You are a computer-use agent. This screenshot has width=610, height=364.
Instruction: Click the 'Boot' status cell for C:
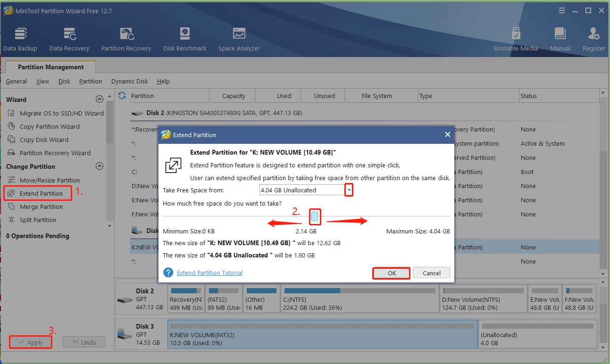tap(527, 172)
